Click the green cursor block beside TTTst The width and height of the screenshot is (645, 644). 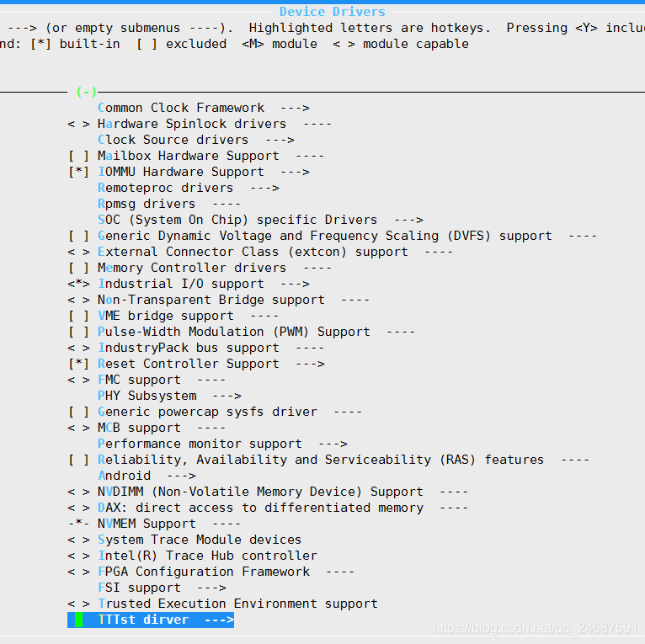78,620
